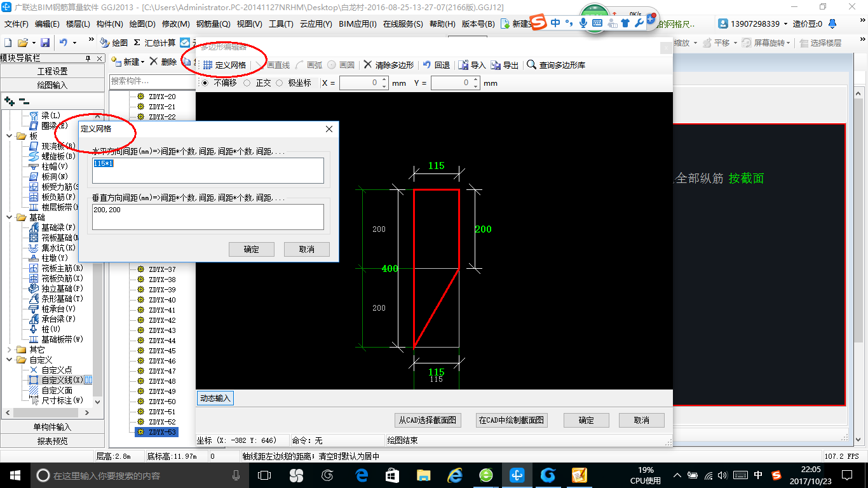This screenshot has height=488, width=868.
Task: Click 导入 import in polygon editor
Action: point(472,65)
